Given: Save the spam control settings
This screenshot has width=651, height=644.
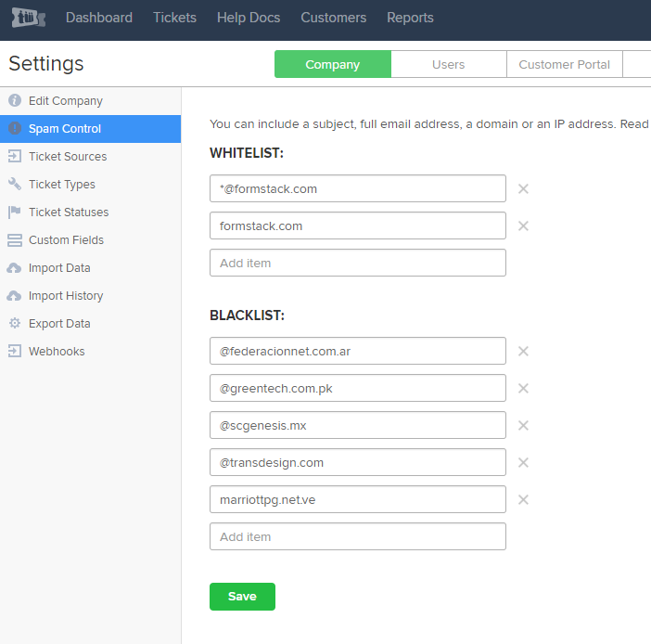Looking at the screenshot, I should (x=242, y=596).
